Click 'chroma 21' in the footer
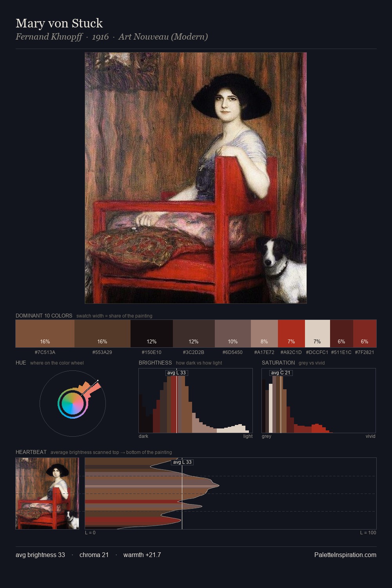The image size is (392, 588). coord(94,555)
